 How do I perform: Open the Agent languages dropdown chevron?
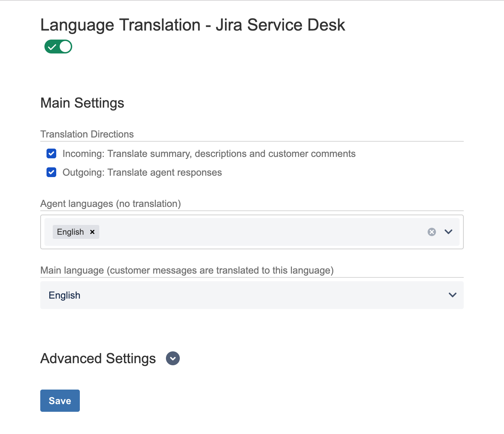(448, 232)
